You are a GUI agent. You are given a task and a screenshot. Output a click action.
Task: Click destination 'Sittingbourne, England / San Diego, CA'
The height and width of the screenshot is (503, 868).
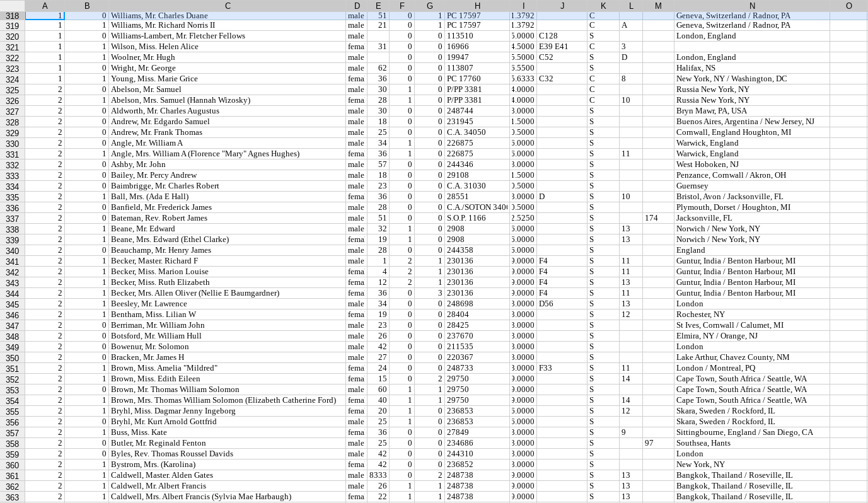752,432
